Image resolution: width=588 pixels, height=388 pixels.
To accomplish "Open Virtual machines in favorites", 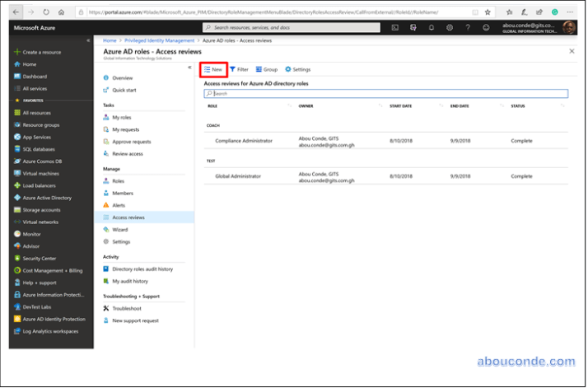I will [41, 174].
